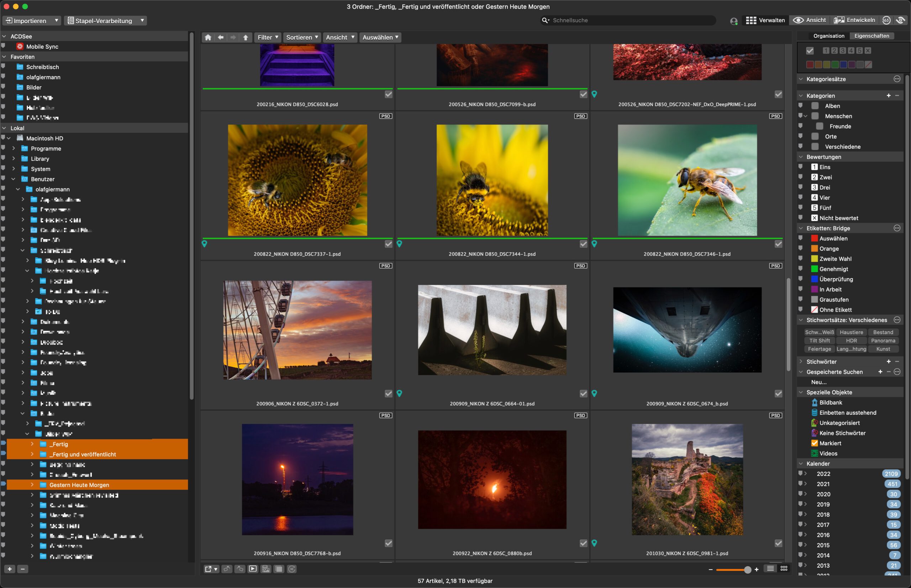Viewport: 911px width, 588px height.
Task: Click Neu... under saved searches
Action: pos(818,382)
